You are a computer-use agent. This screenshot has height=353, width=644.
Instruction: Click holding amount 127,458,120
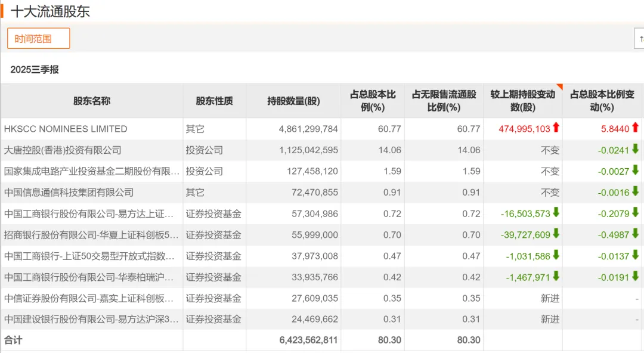(x=312, y=171)
